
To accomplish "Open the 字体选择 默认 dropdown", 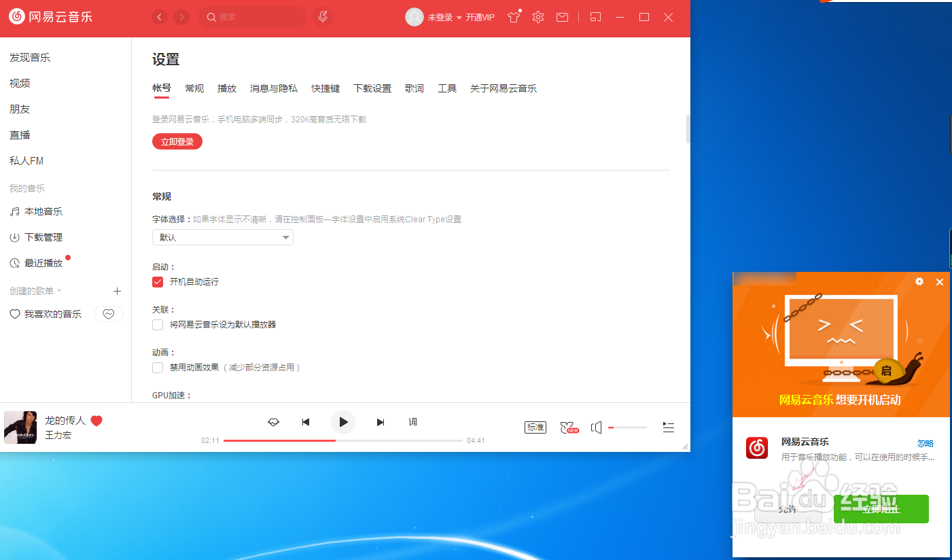I will (223, 237).
